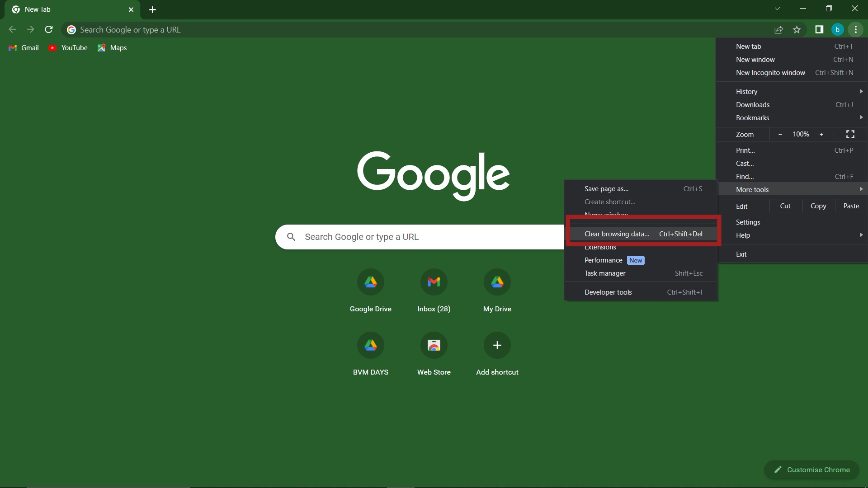Open Maps bookmark

point(112,48)
